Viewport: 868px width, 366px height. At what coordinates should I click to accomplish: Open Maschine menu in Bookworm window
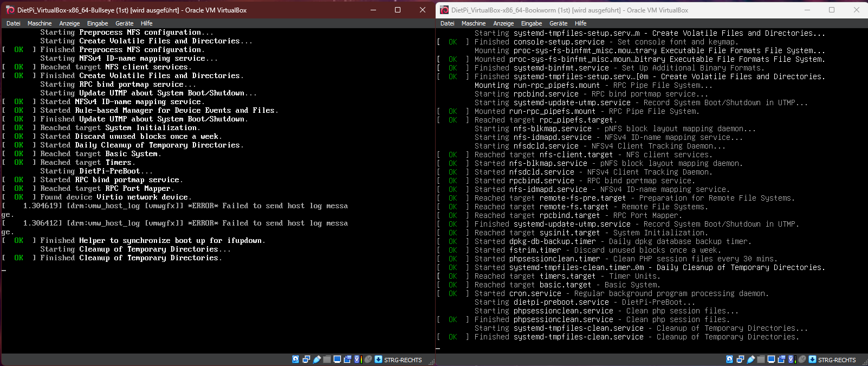click(474, 23)
